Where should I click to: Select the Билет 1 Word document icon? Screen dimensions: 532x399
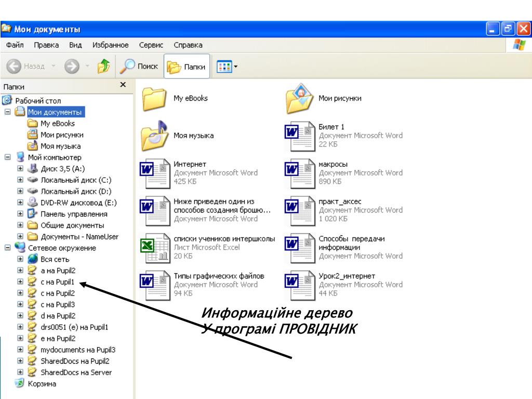coord(300,136)
